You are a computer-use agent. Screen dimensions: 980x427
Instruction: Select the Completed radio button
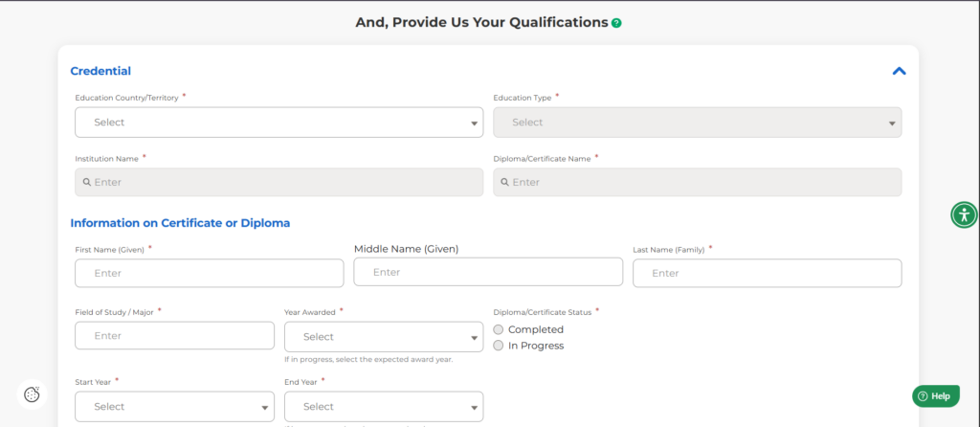click(498, 329)
